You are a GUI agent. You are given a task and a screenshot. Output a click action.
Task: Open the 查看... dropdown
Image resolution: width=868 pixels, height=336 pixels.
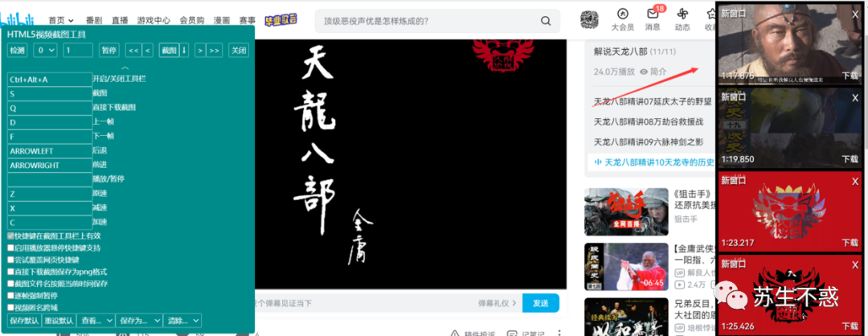point(96,321)
